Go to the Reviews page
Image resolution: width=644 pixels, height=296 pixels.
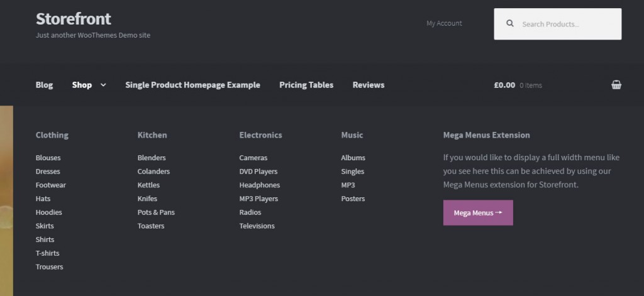(x=369, y=85)
